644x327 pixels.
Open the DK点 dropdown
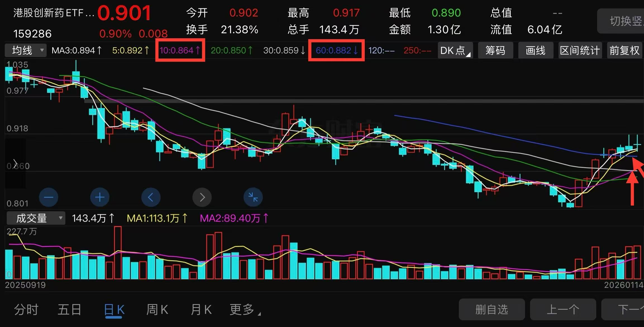coord(455,51)
